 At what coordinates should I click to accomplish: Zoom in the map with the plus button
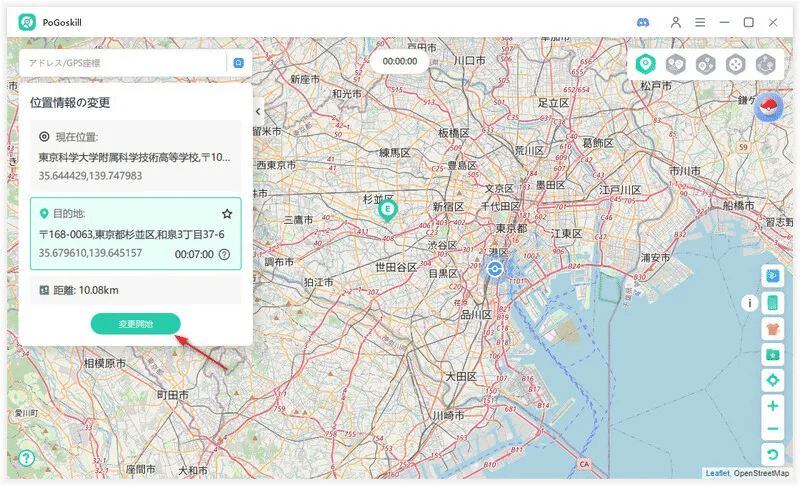click(772, 405)
